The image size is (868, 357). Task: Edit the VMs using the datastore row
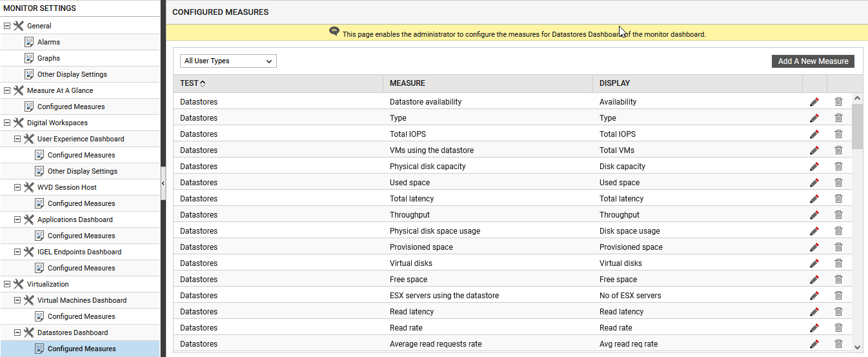coord(814,150)
